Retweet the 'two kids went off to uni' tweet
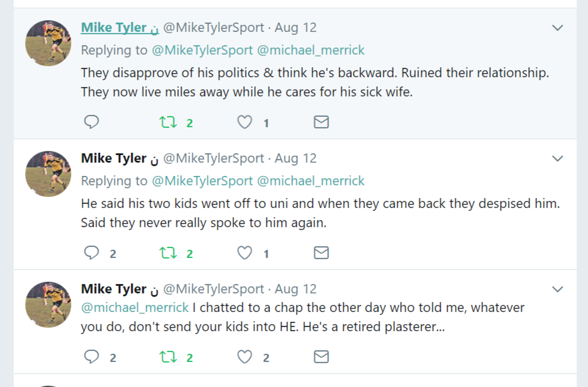 click(x=168, y=253)
